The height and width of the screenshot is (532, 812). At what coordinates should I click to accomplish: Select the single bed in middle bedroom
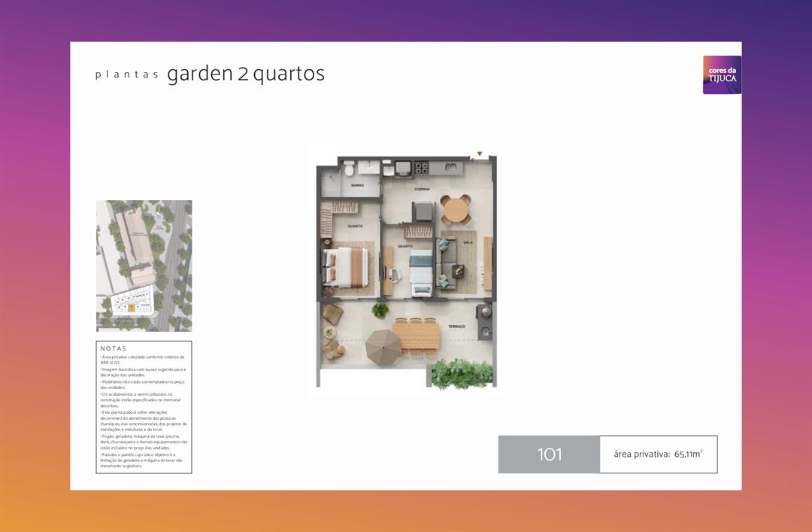coord(421,274)
